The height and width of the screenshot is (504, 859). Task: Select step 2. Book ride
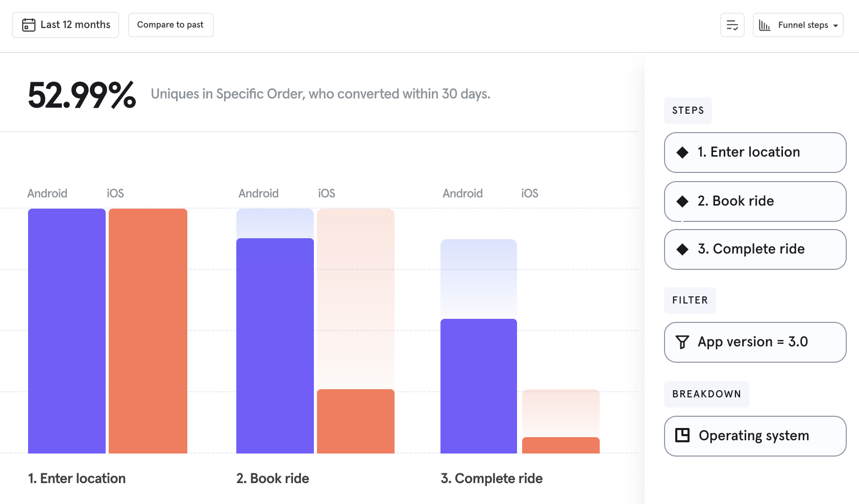click(755, 201)
